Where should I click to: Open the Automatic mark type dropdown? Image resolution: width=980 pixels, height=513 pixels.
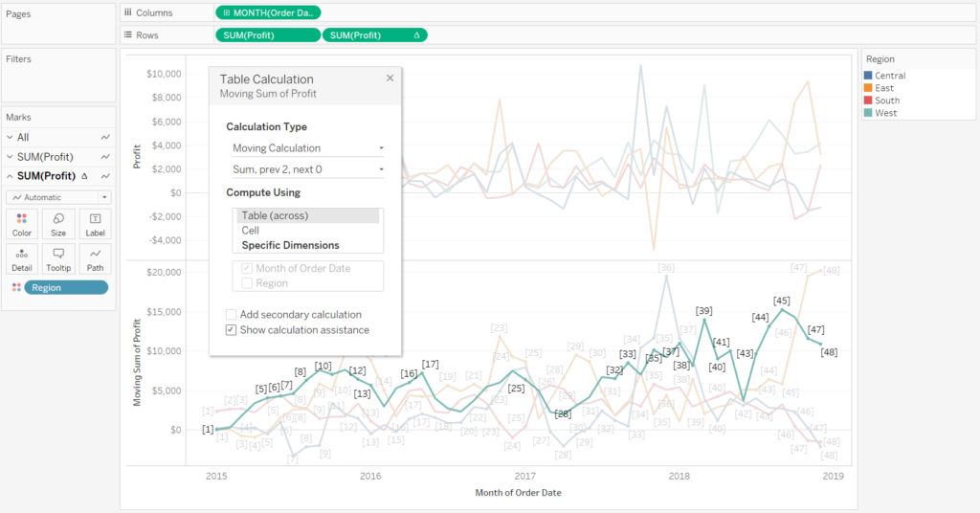[58, 197]
